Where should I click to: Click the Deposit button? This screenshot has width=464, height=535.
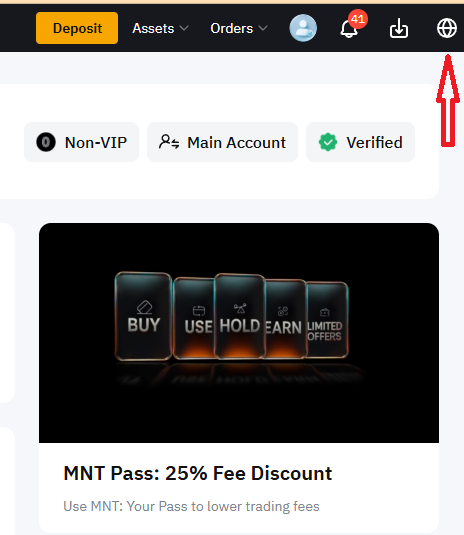(77, 28)
